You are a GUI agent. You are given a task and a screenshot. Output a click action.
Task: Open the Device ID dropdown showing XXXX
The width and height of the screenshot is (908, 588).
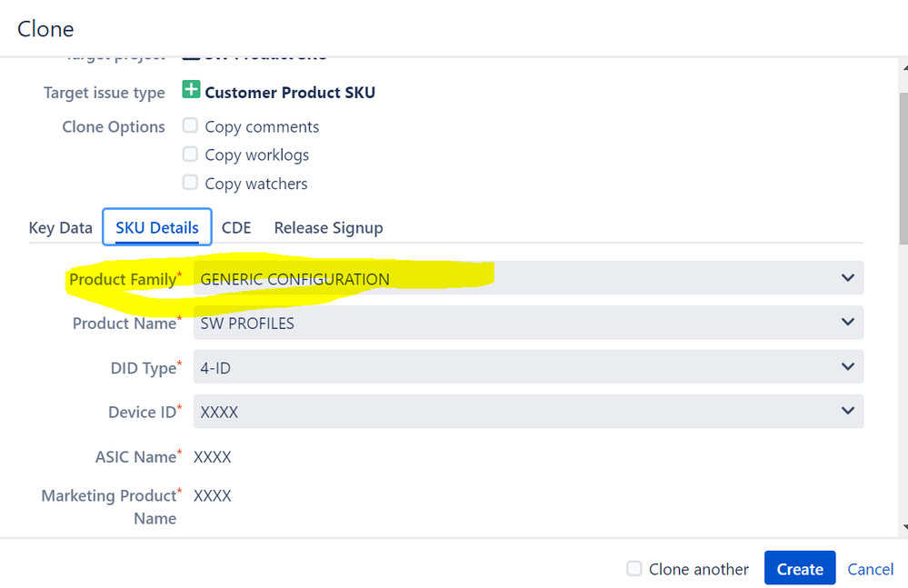click(528, 412)
